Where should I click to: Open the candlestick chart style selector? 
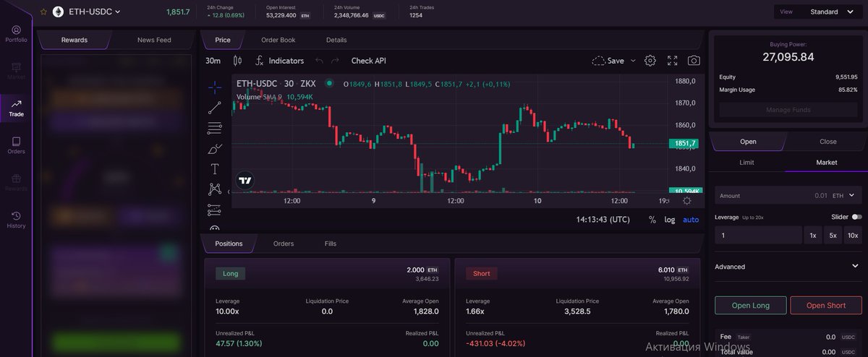(237, 61)
